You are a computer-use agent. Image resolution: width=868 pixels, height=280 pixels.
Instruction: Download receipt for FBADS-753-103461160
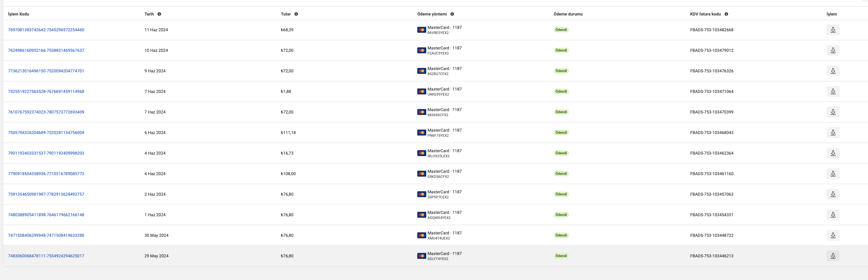[833, 173]
